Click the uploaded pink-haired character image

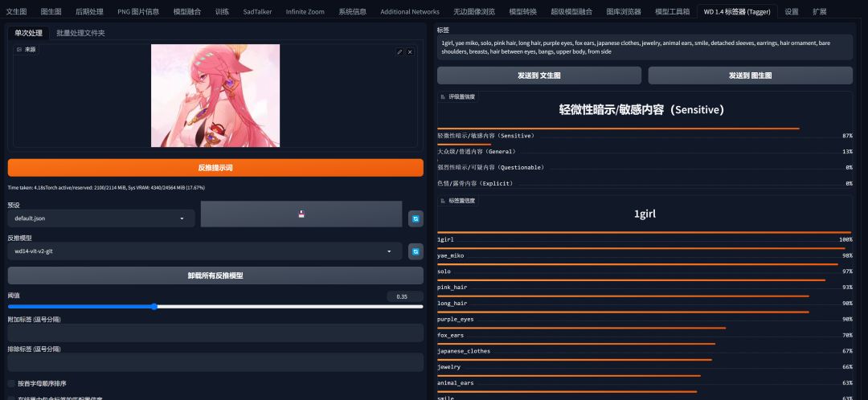pyautogui.click(x=215, y=96)
